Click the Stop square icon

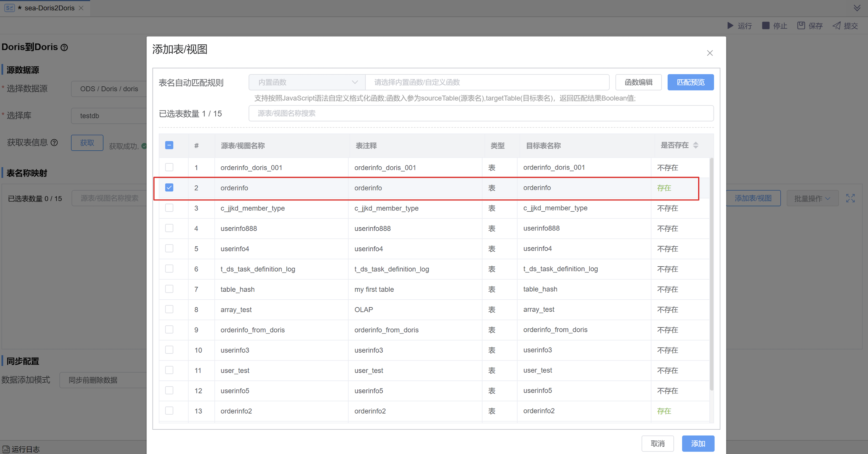tap(766, 26)
